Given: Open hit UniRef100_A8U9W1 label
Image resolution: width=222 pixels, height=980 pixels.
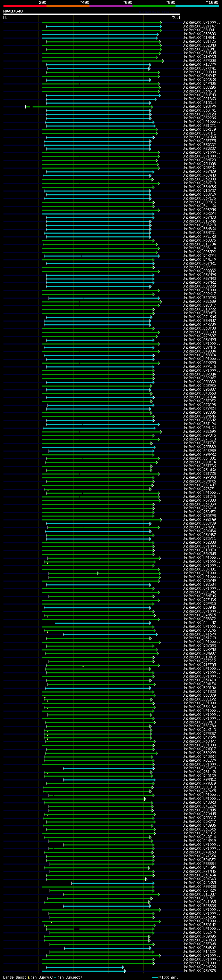Looking at the screenshot, I should click(x=199, y=30).
